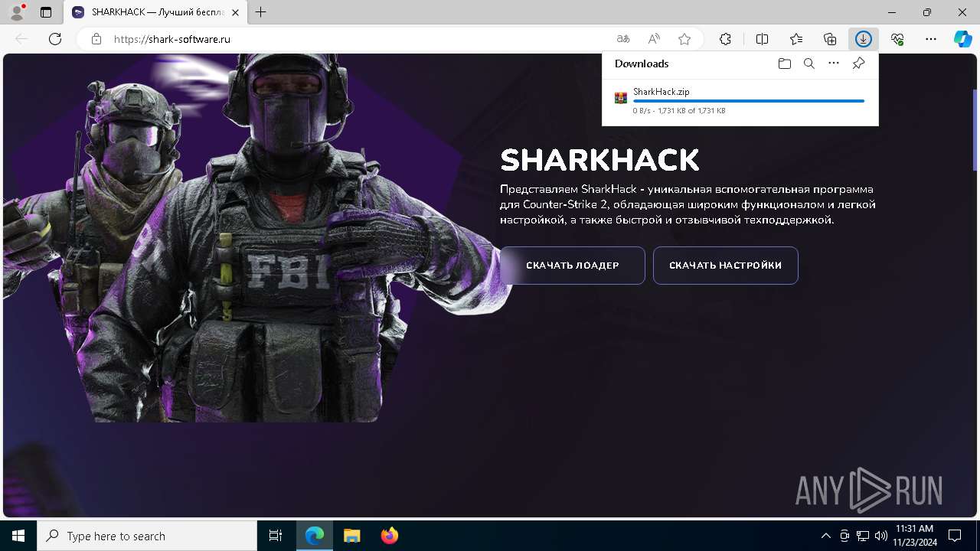
Task: View site information lock icon
Action: pyautogui.click(x=96, y=39)
